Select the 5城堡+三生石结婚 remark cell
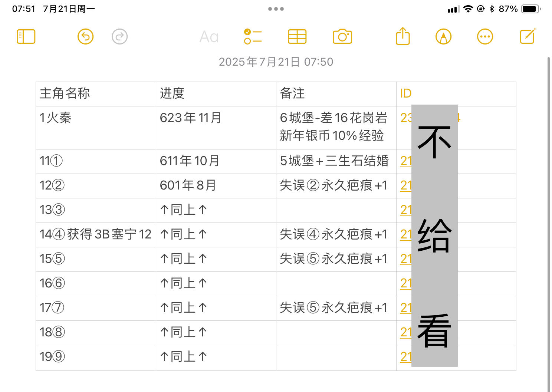552x392 pixels. (x=336, y=161)
